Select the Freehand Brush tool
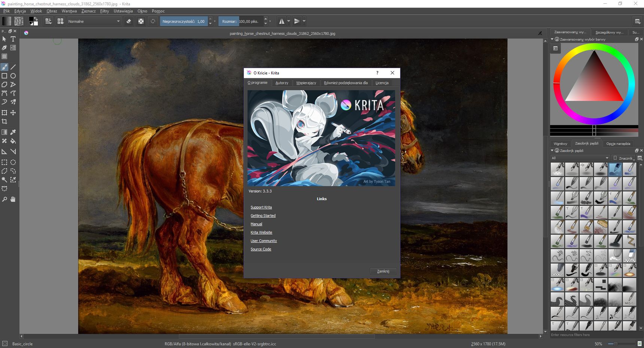The height and width of the screenshot is (348, 644). coord(4,67)
